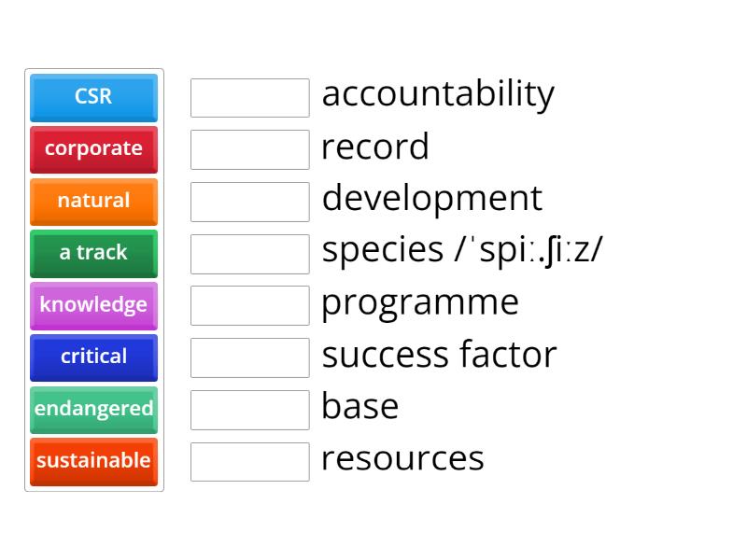Select the teal 'endangered' tile

tap(93, 410)
